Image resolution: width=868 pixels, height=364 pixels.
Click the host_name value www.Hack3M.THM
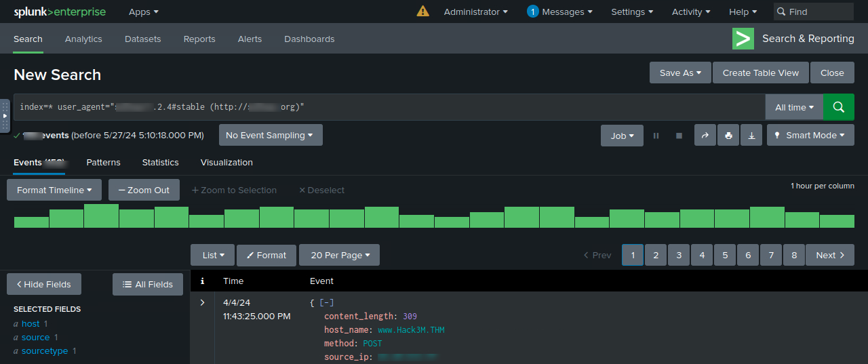pos(411,330)
